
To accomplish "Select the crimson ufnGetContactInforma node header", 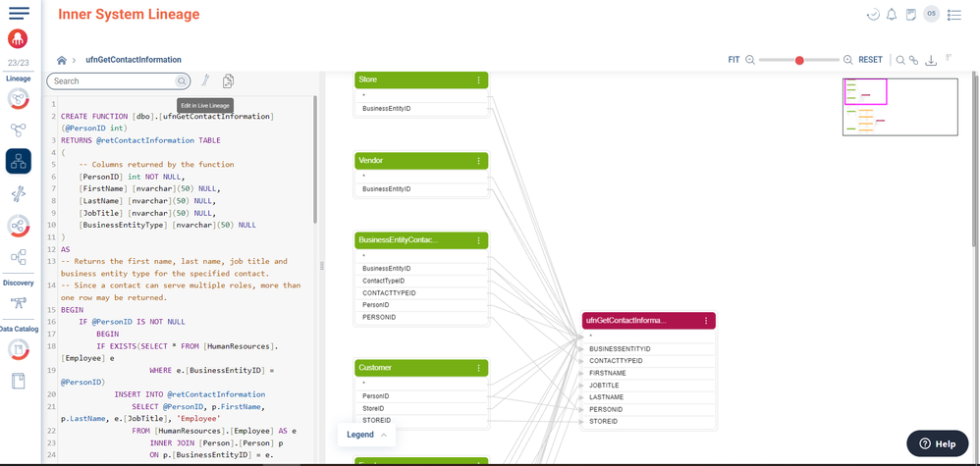I will [x=649, y=321].
